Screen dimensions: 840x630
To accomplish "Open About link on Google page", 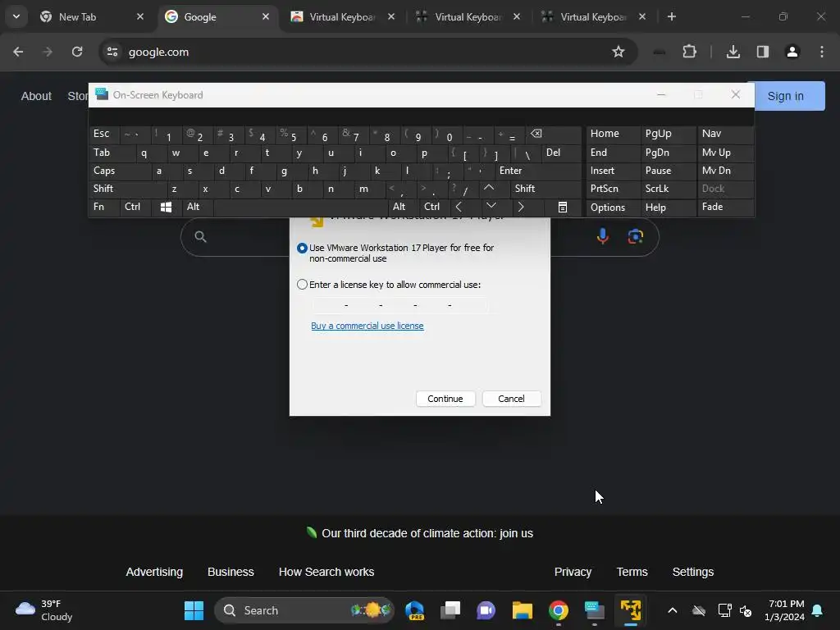I will point(36,97).
